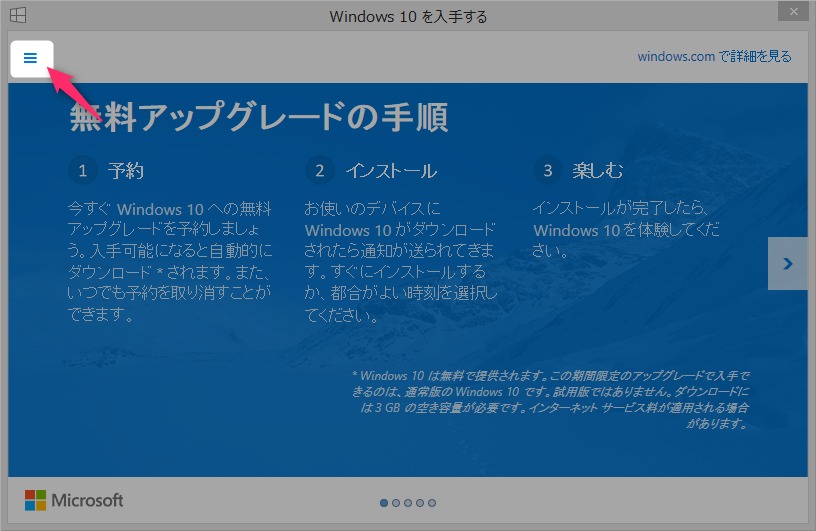Viewport: 816px width, 531px height.
Task: Click the step number 3 circle
Action: tap(547, 170)
